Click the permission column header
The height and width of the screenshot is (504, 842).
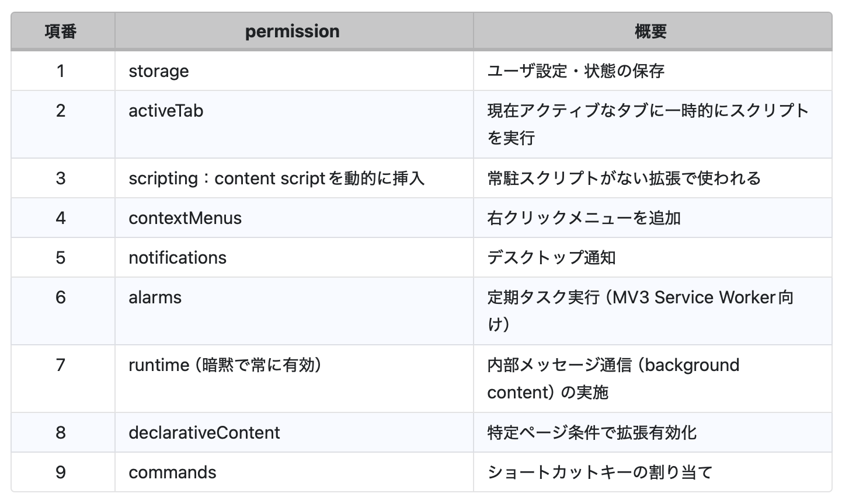click(x=292, y=32)
